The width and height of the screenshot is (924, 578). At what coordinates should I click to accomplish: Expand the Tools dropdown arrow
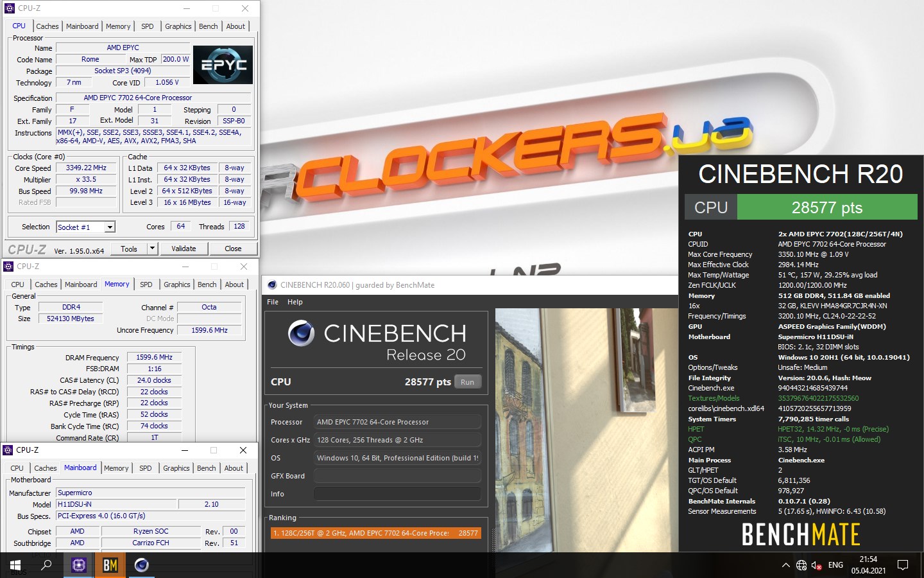pyautogui.click(x=152, y=249)
